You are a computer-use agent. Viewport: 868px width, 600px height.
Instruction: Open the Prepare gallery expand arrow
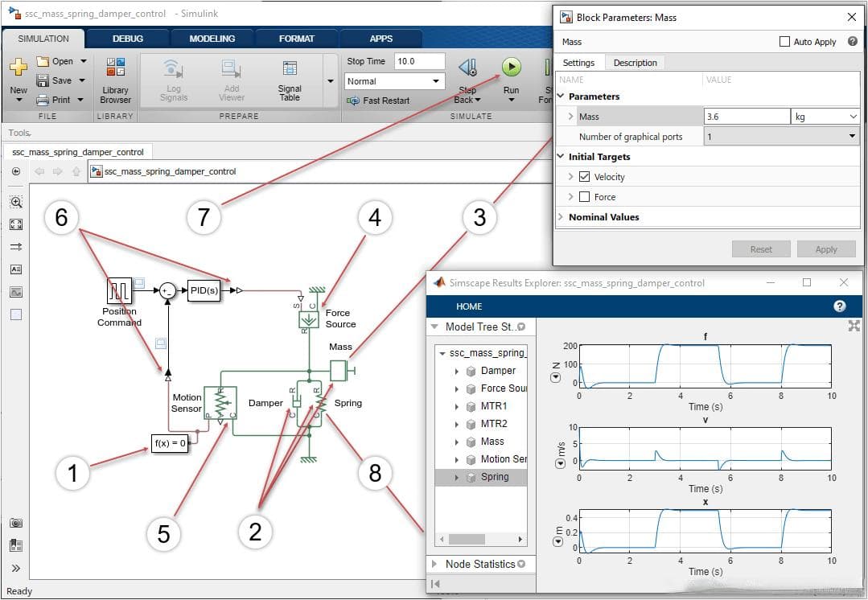(331, 81)
